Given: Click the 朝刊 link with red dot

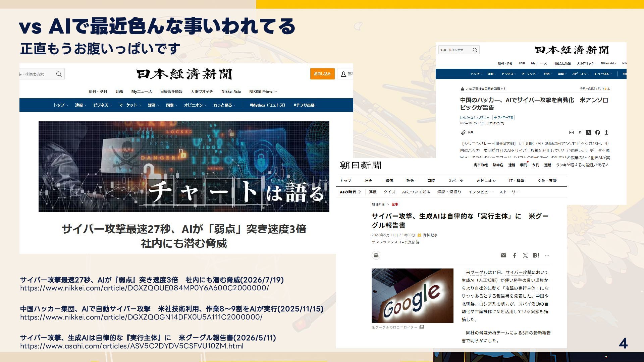Looking at the screenshot, I should pyautogui.click(x=524, y=165).
